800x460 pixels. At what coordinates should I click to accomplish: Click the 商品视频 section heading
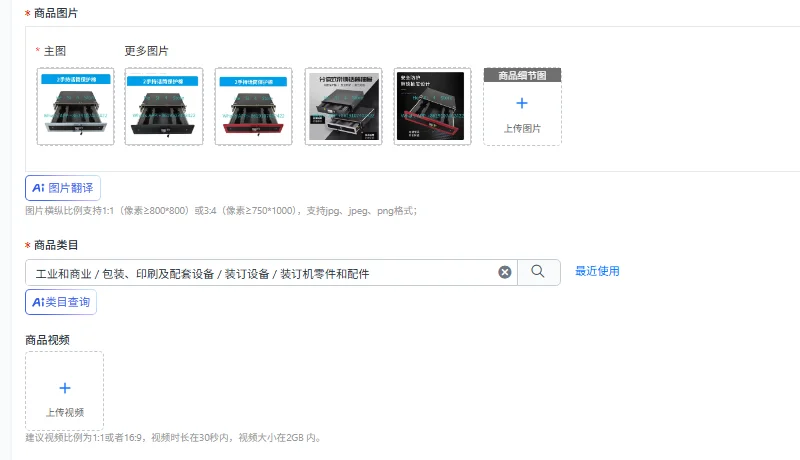coord(47,340)
